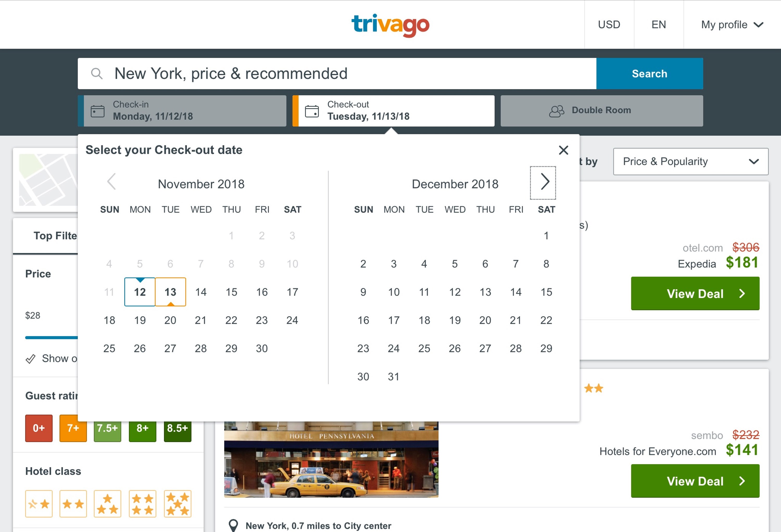Viewport: 781px width, 532px height.
Task: Click the Check-out calendar icon
Action: [x=312, y=111]
